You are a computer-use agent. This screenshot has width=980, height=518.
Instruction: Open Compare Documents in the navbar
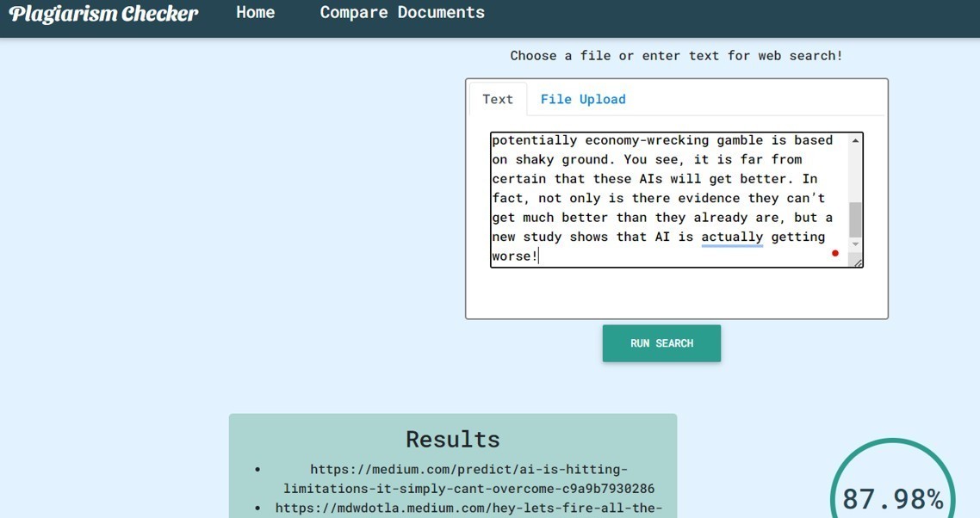click(x=402, y=13)
